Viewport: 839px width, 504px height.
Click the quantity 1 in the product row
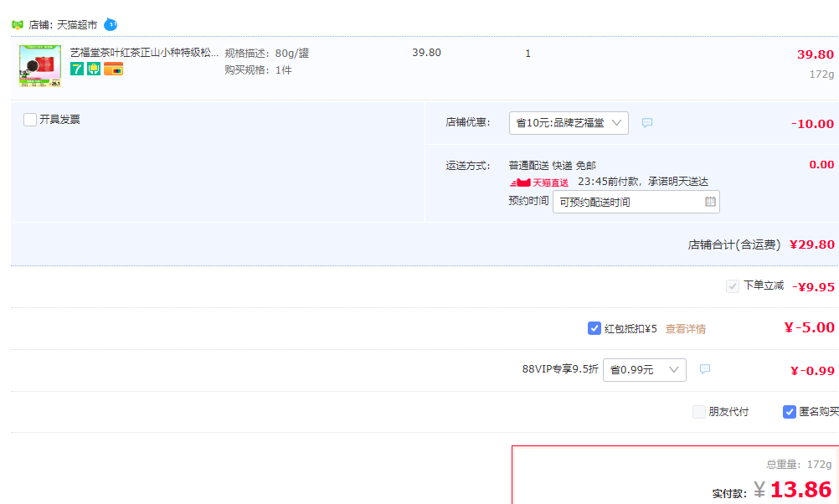point(528,54)
